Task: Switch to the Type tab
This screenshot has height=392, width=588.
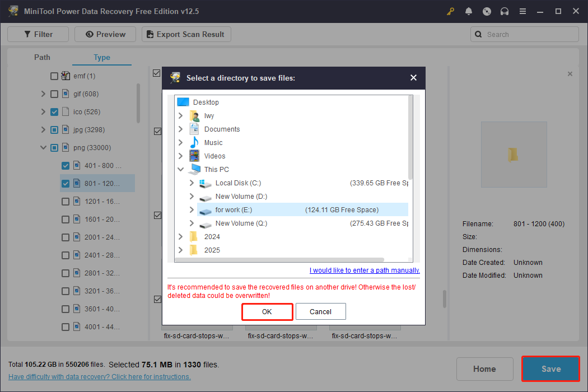Action: tap(101, 57)
